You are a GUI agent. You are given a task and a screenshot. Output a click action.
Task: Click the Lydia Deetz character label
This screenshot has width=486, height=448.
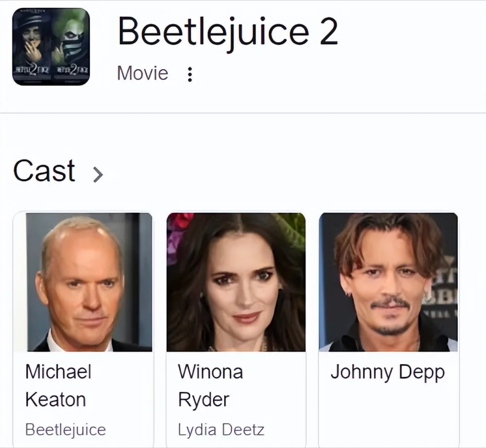[x=221, y=430]
